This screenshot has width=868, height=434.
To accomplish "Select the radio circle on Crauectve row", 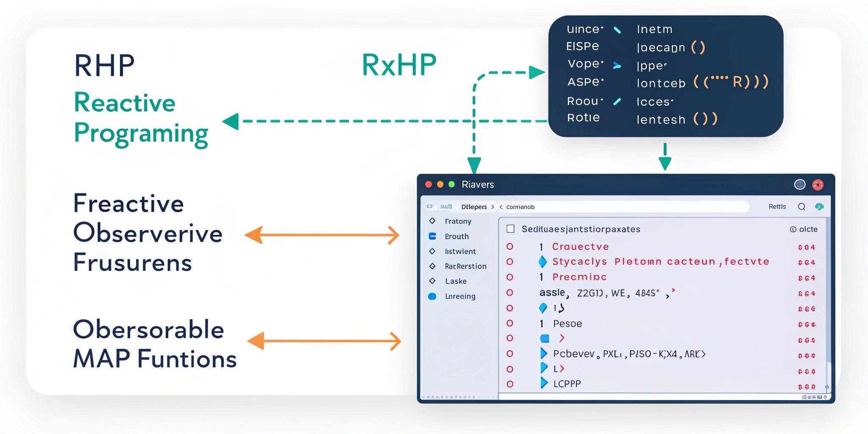I will 510,247.
